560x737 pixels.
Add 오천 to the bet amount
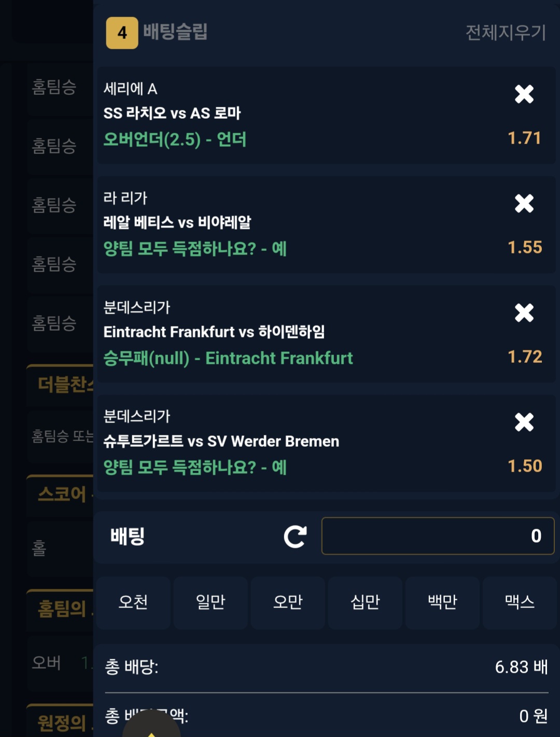(133, 602)
